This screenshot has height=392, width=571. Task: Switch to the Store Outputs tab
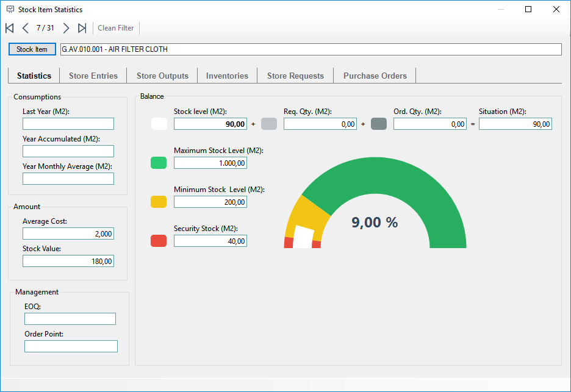[x=162, y=76]
